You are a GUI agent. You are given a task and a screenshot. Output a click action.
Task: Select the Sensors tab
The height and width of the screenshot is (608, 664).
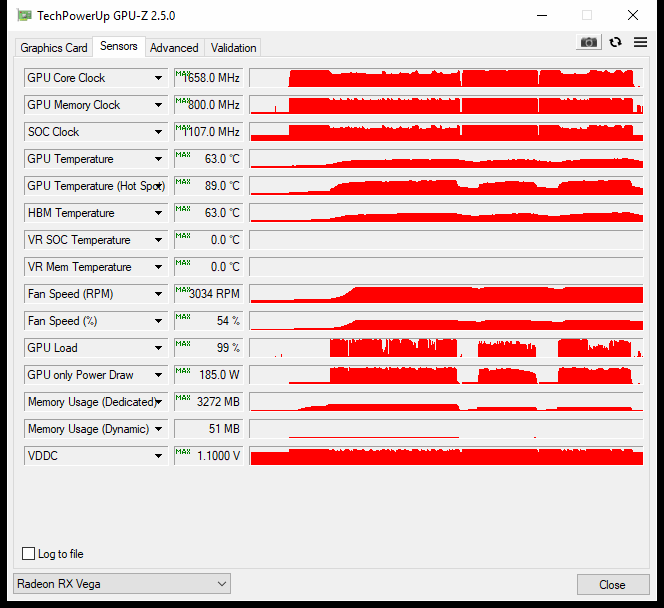click(x=119, y=46)
